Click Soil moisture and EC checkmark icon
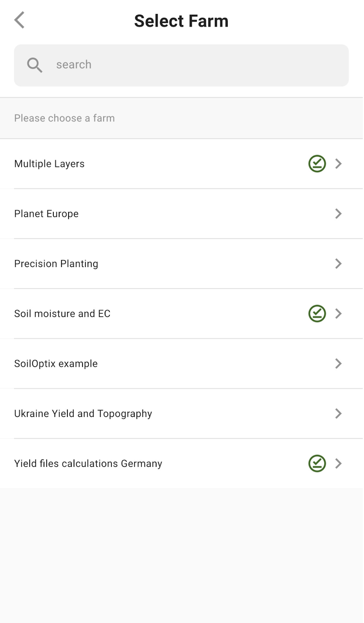 tap(317, 313)
